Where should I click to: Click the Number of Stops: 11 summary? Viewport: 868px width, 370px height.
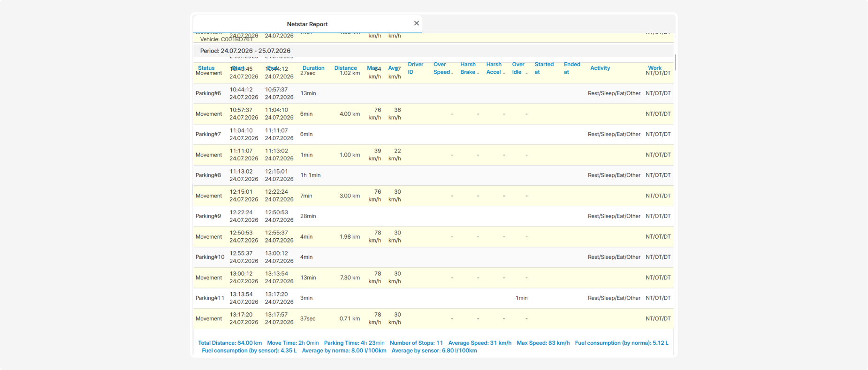coord(416,343)
